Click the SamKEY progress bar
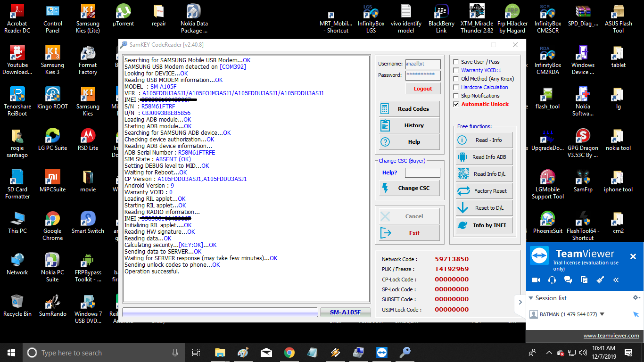 220,312
